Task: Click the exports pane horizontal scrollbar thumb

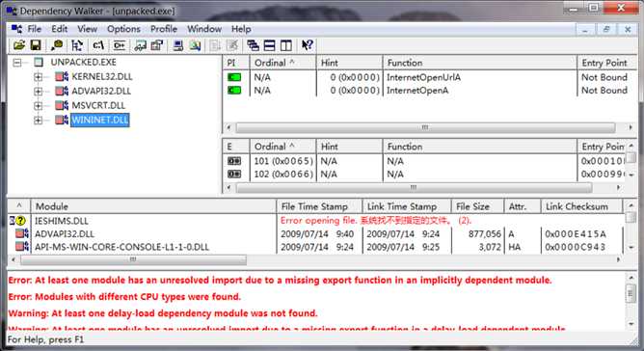Action: click(414, 188)
